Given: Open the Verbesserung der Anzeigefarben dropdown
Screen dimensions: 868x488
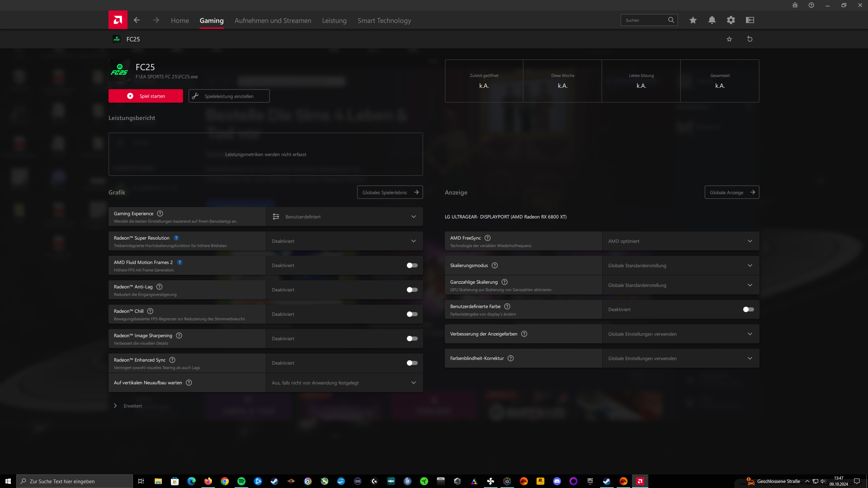Looking at the screenshot, I should 681,334.
